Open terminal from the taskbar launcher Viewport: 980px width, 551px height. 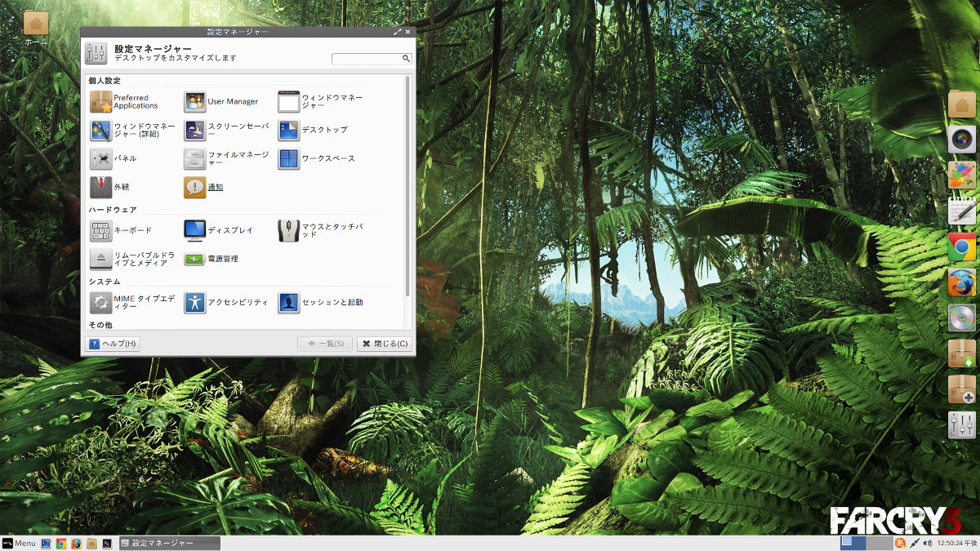point(107,544)
